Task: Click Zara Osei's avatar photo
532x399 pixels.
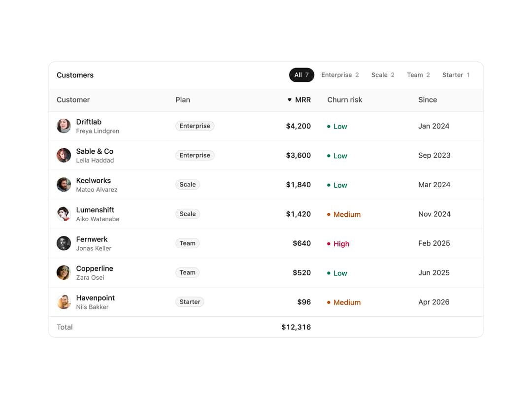Action: coord(64,272)
